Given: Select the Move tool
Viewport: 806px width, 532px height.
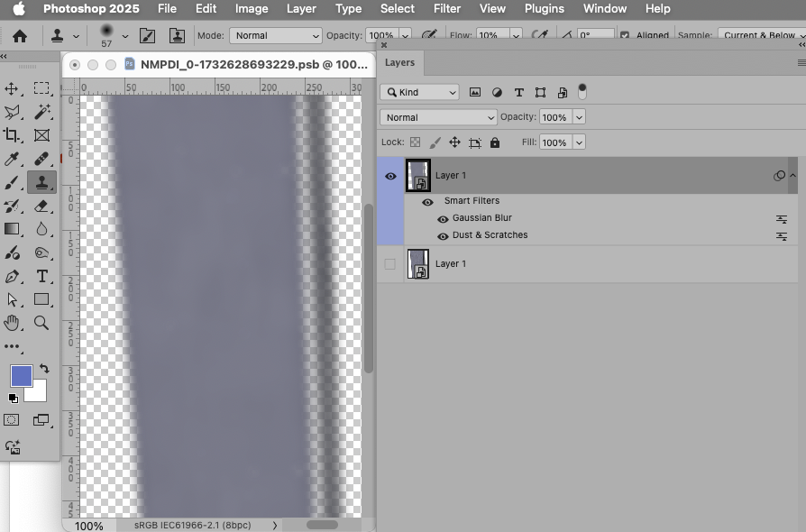Looking at the screenshot, I should pos(13,88).
